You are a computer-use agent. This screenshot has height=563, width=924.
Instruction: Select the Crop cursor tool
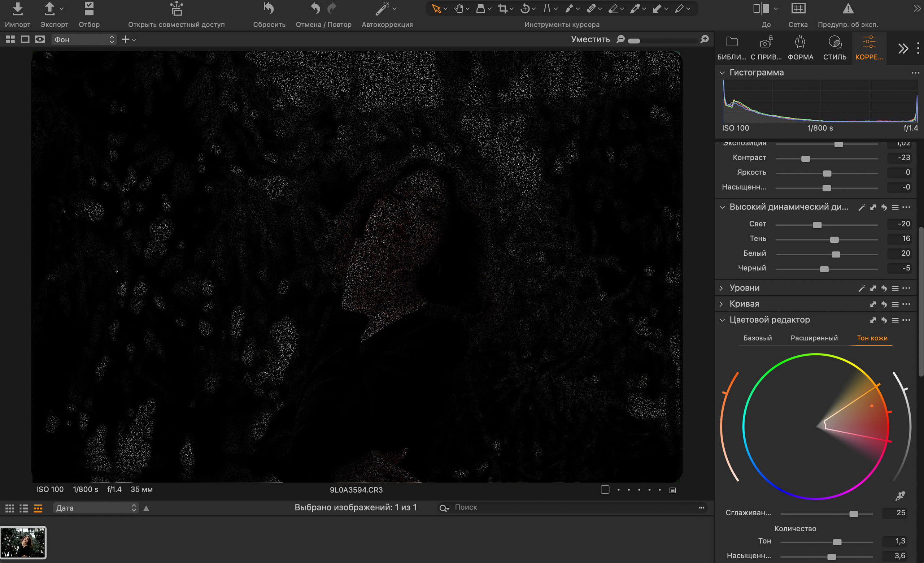[x=502, y=9]
